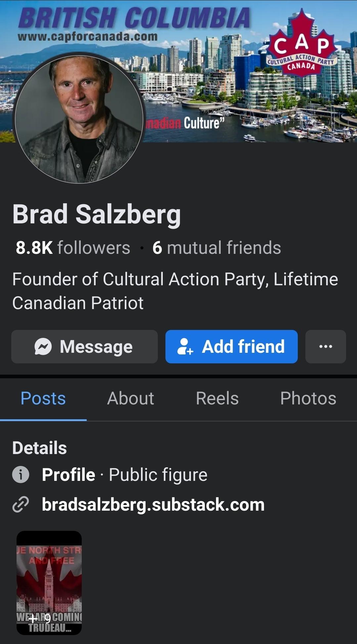The image size is (357, 644).
Task: Click the Message button
Action: point(84,346)
